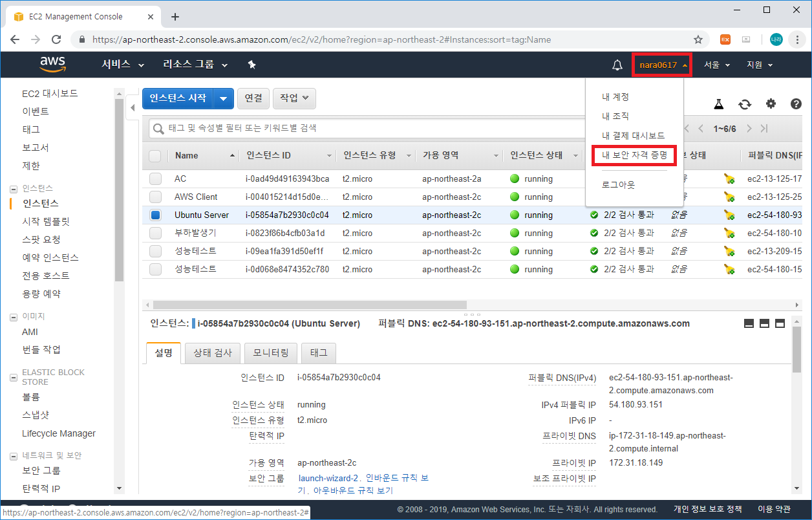Open the launch-wizard-2 security group link
The width and height of the screenshot is (812, 520).
coord(328,478)
